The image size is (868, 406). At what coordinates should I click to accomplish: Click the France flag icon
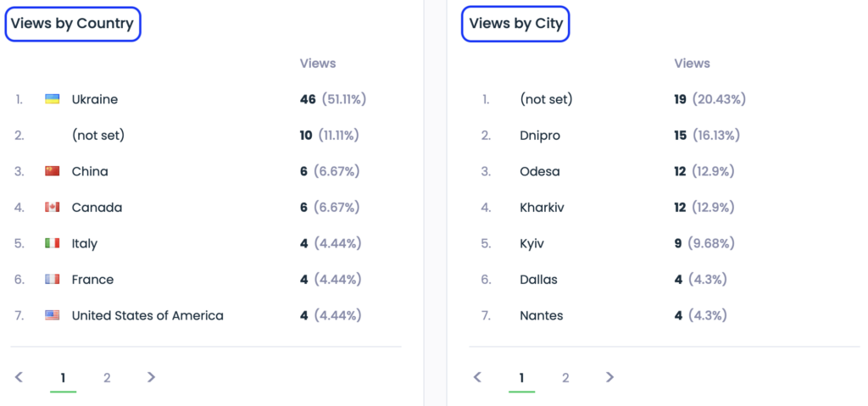(52, 280)
